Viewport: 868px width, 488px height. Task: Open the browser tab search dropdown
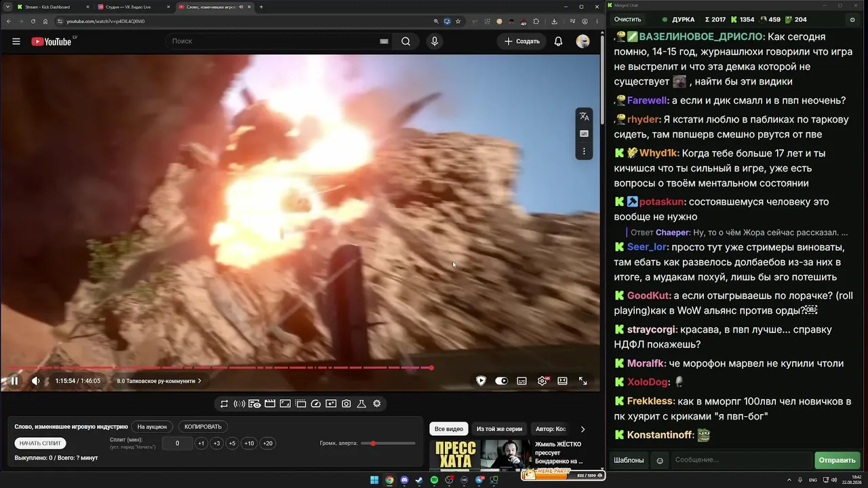(7, 7)
